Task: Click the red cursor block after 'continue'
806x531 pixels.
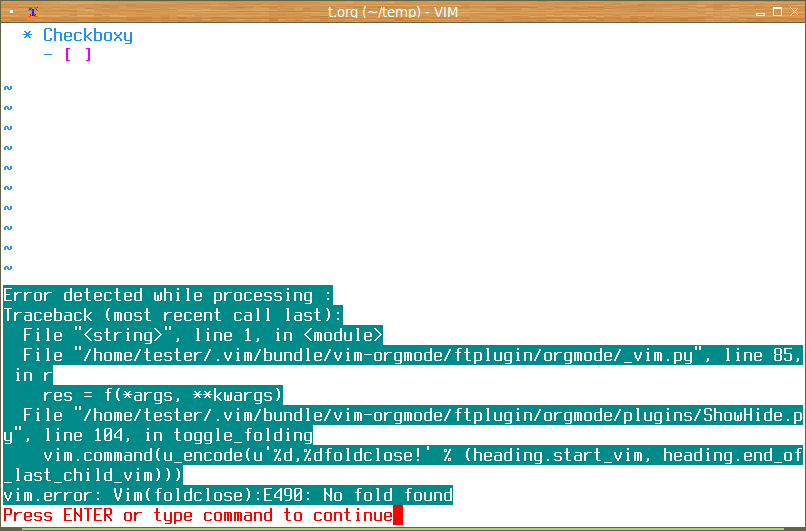Action: click(397, 516)
